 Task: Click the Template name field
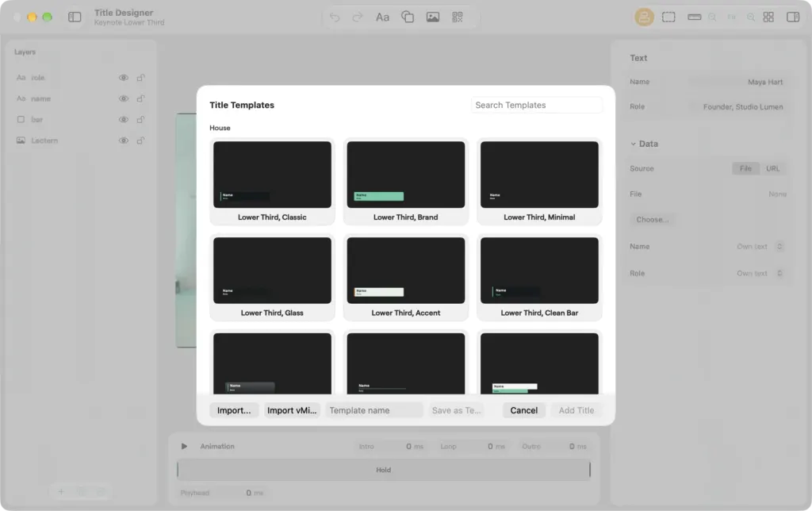(x=374, y=410)
